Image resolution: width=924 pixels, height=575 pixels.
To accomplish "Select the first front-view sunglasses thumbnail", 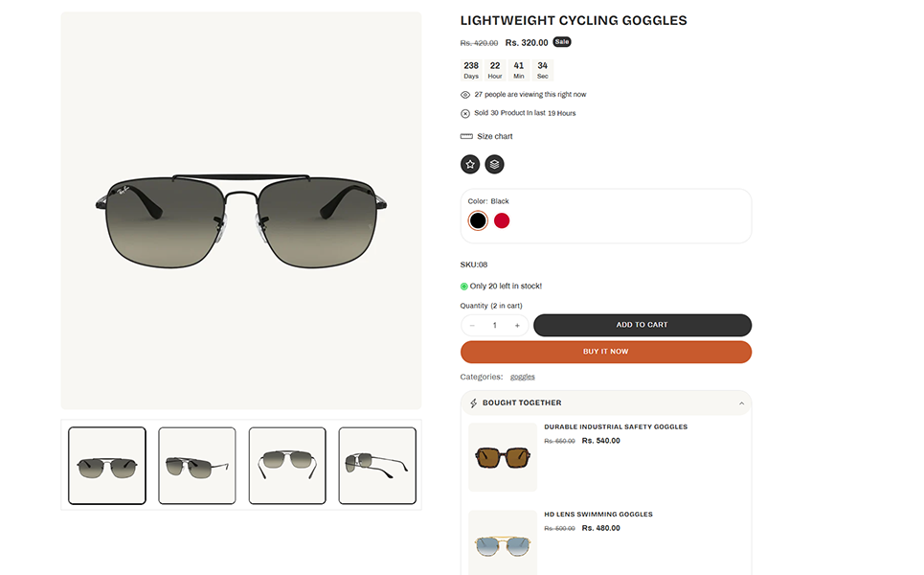I will point(107,466).
